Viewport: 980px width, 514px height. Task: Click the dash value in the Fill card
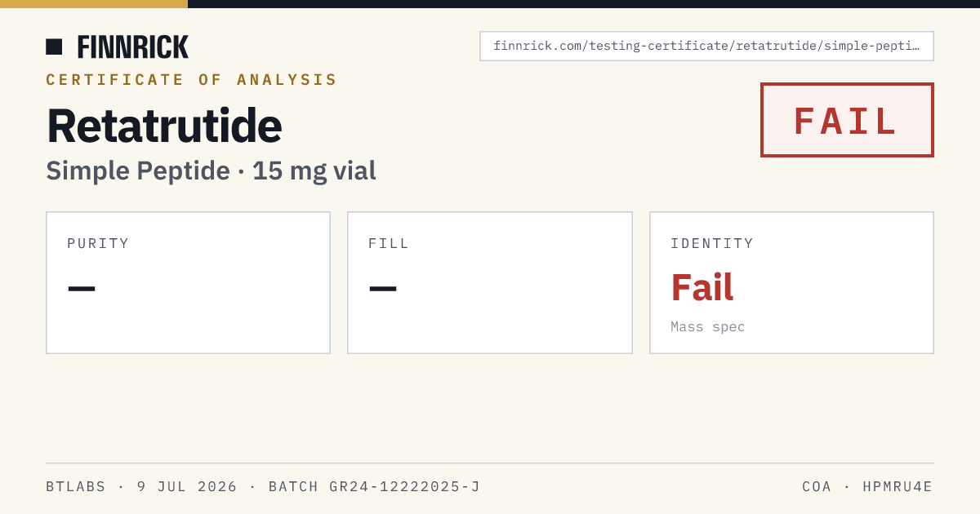coord(383,288)
